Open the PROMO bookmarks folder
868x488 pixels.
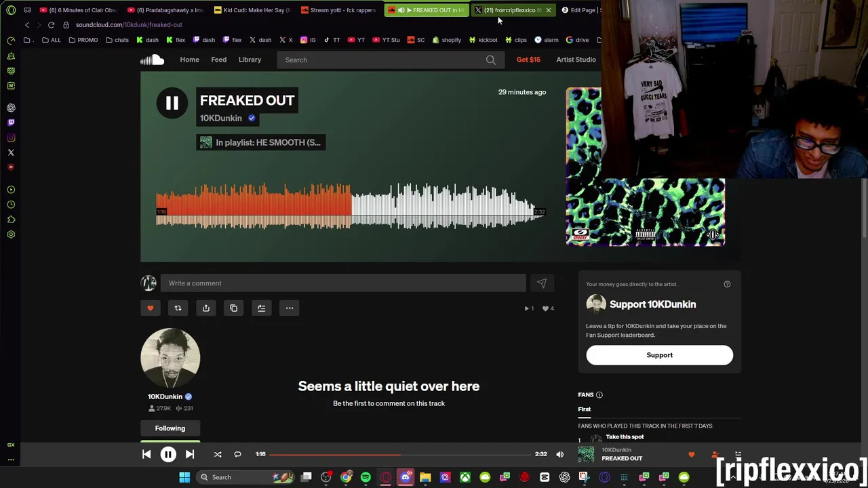point(83,40)
